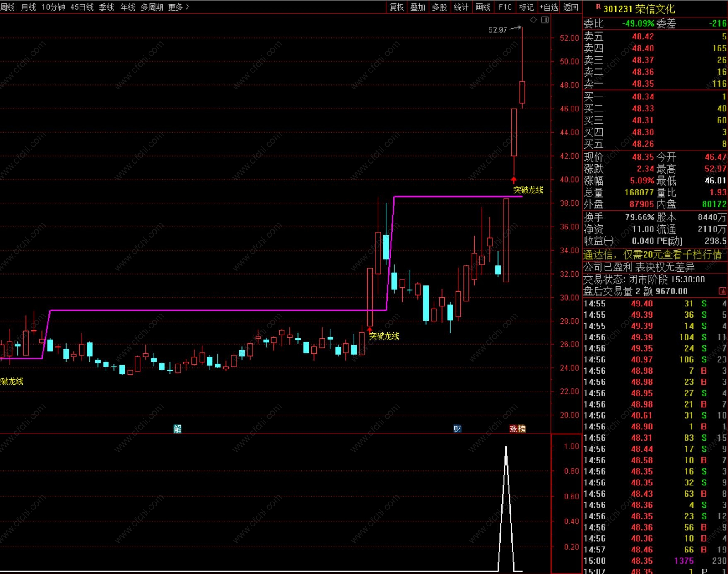Open the 多股 multi-stock view

(440, 7)
